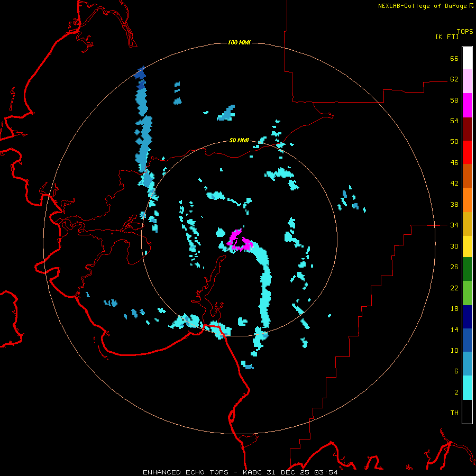Click the '50' legend value
This screenshot has width=476, height=476.
click(x=454, y=142)
